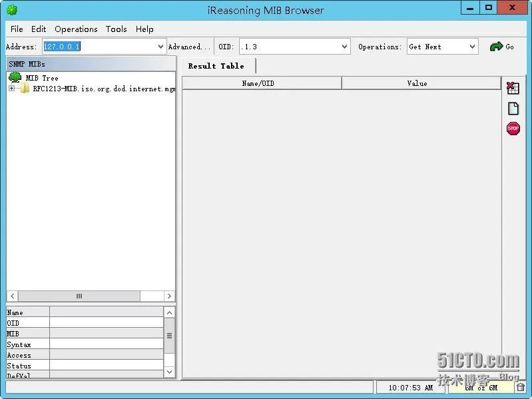Click the Status property row

[85, 366]
